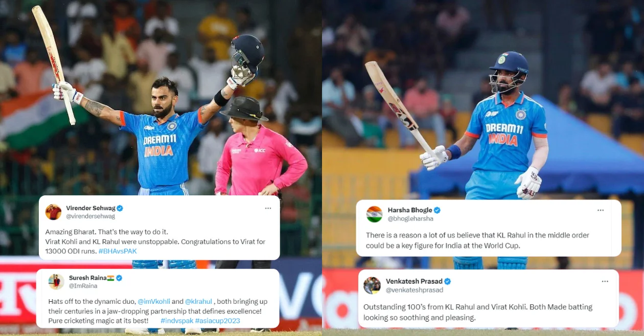Click Harsha Bhogle's Indian flag avatar

[x=374, y=214]
